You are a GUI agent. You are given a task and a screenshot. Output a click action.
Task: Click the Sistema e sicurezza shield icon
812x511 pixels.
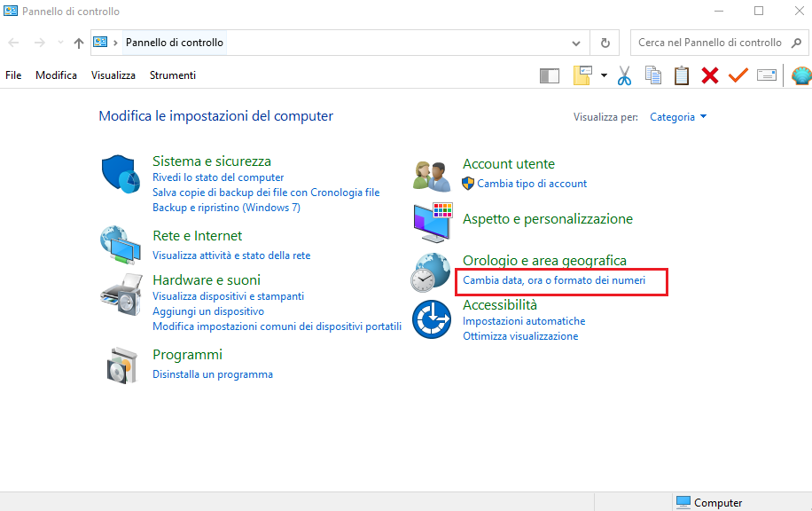tap(121, 174)
